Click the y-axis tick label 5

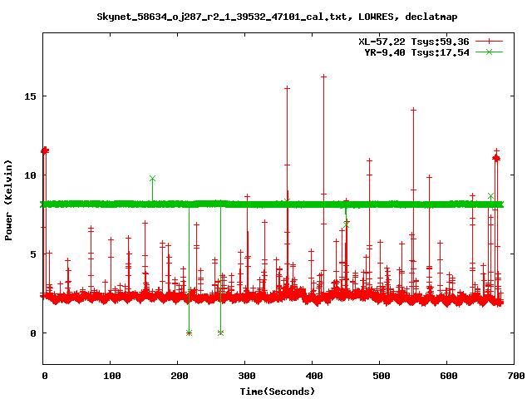(33, 254)
